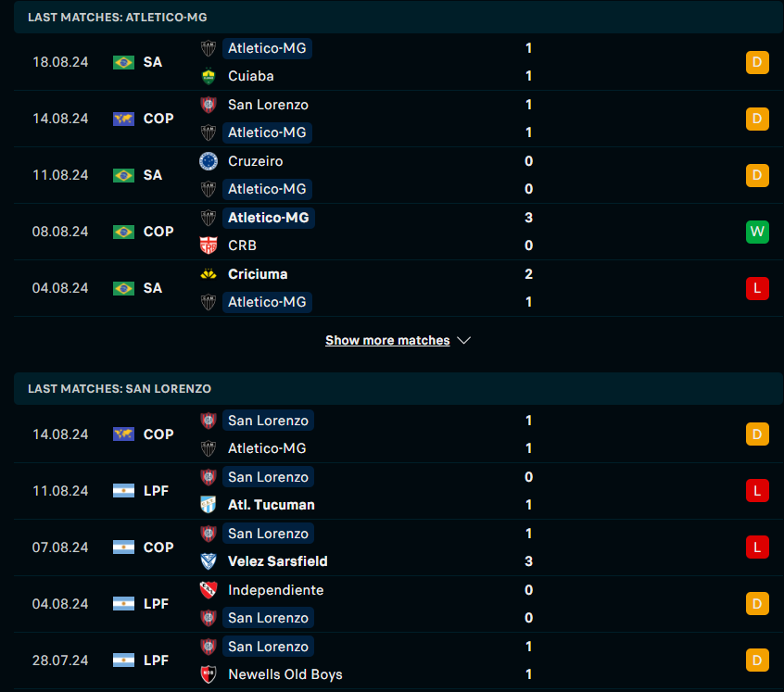
Task: Click the loss badge for San Lorenzo vs Atl. Tucuman
Action: point(757,491)
